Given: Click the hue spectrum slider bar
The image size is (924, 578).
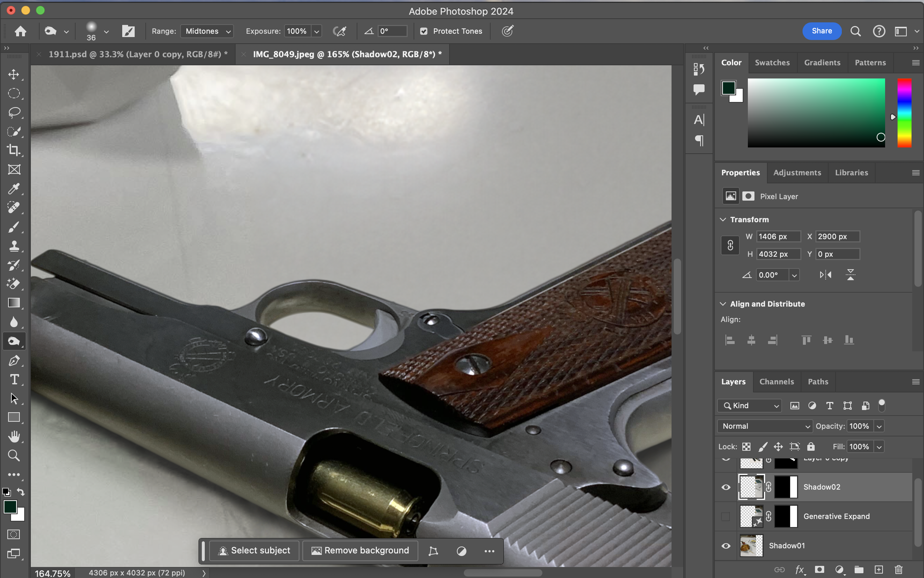Looking at the screenshot, I should (x=904, y=113).
